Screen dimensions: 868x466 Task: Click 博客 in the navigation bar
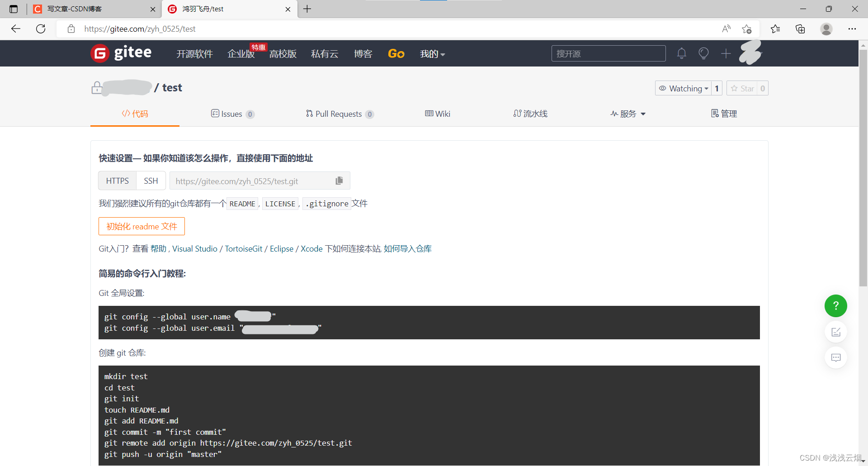point(363,54)
